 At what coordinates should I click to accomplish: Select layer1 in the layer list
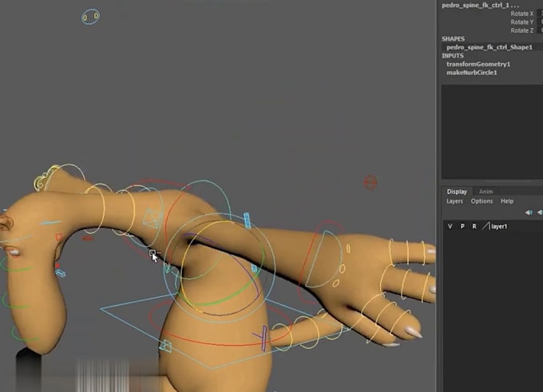pos(499,227)
